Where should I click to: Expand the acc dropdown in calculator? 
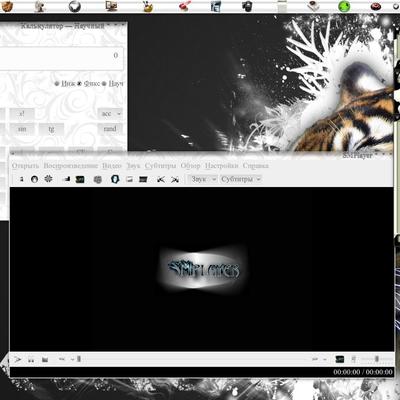pyautogui.click(x=110, y=113)
